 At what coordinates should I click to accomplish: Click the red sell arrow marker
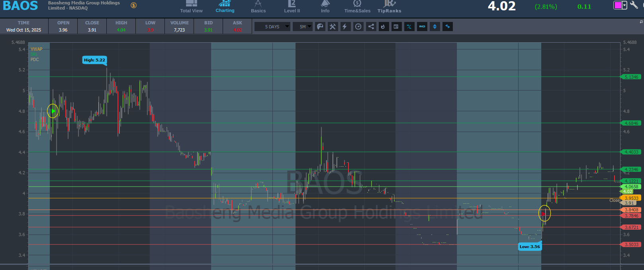(x=544, y=214)
